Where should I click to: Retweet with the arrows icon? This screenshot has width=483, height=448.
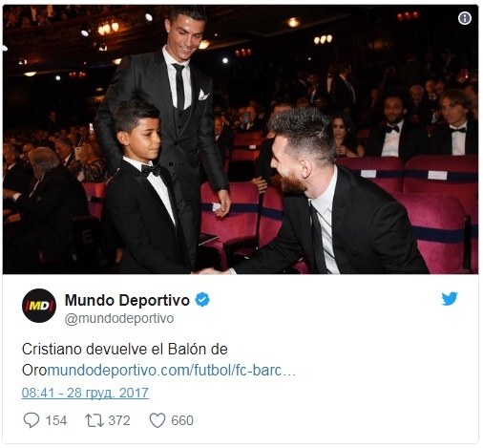point(94,420)
